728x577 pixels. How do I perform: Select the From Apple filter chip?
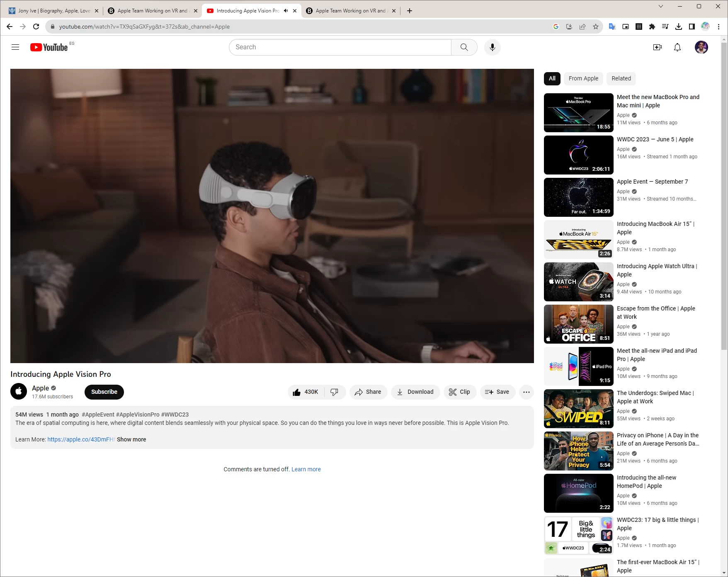[583, 78]
